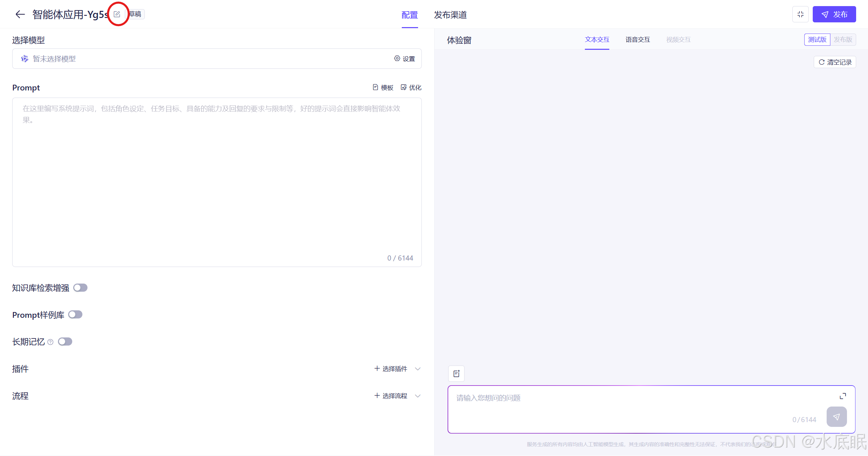Click 清空记录 clear history button

(835, 62)
